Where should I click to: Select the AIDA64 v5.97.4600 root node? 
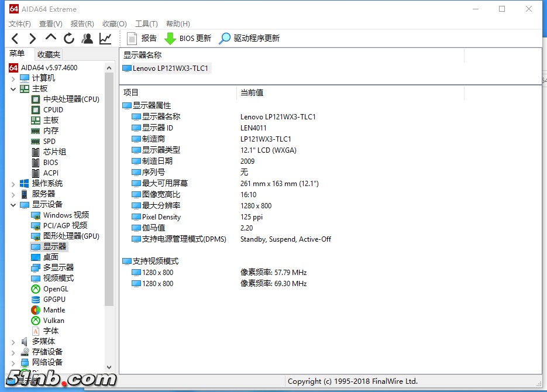[44, 68]
